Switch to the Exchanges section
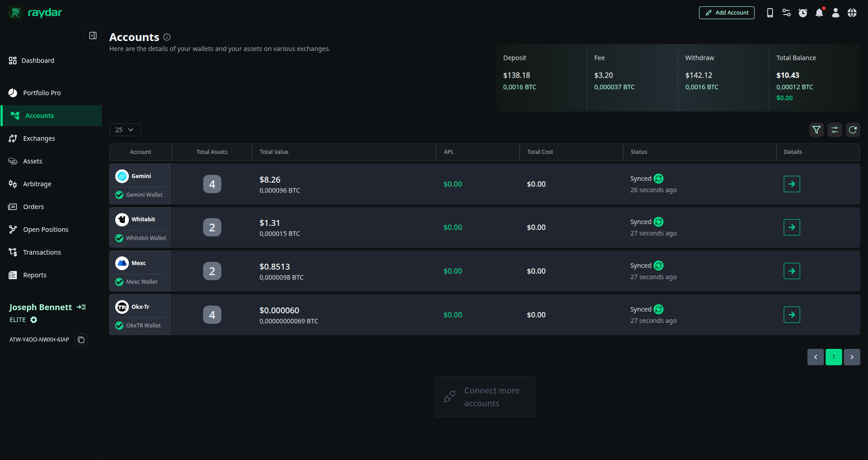Screen dimensions: 868x460 click(x=39, y=138)
